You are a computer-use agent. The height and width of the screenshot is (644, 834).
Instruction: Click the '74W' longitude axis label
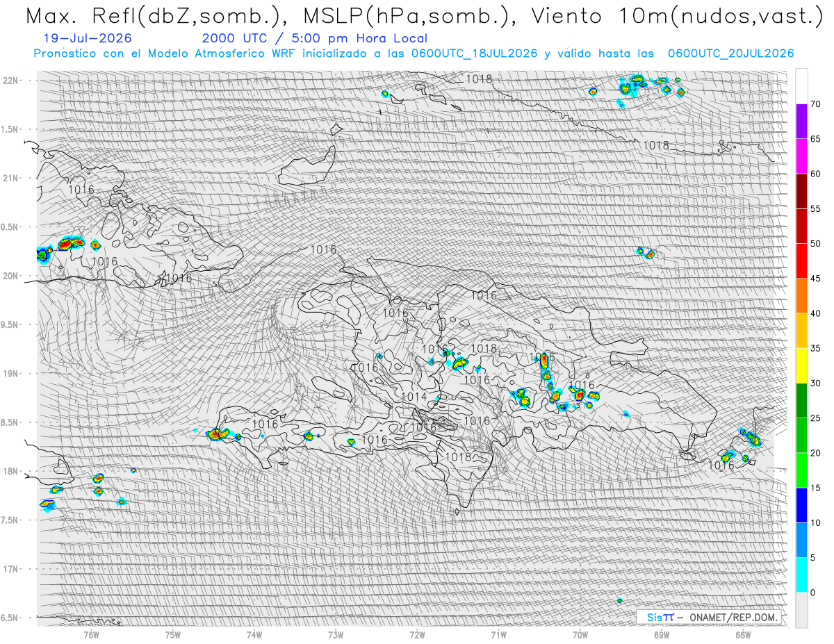[x=254, y=635]
